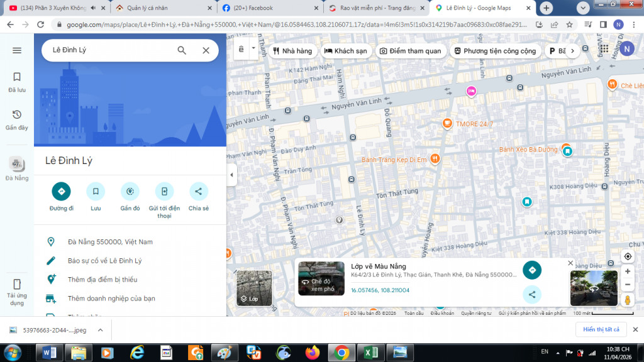Screen dimensions: 644x362
Task: Collapse the side panel with arrow handle
Action: point(231,175)
